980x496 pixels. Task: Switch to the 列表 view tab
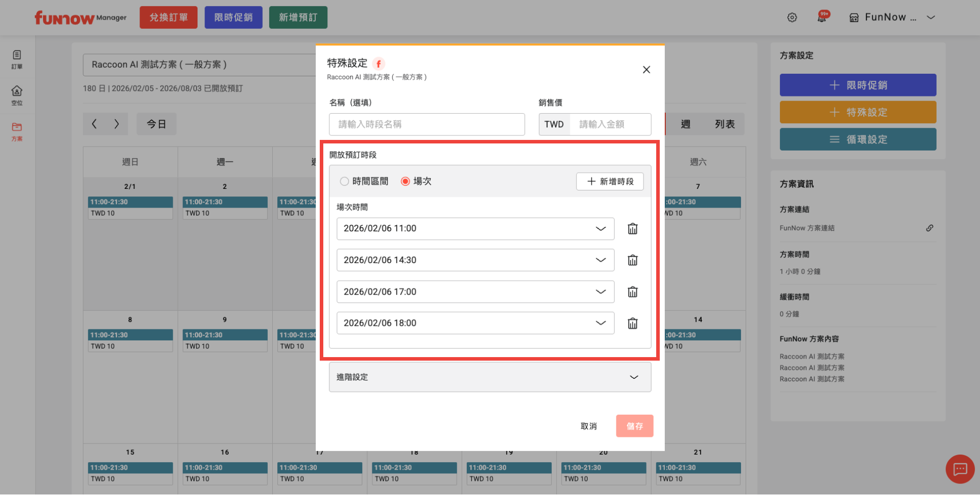pos(724,124)
